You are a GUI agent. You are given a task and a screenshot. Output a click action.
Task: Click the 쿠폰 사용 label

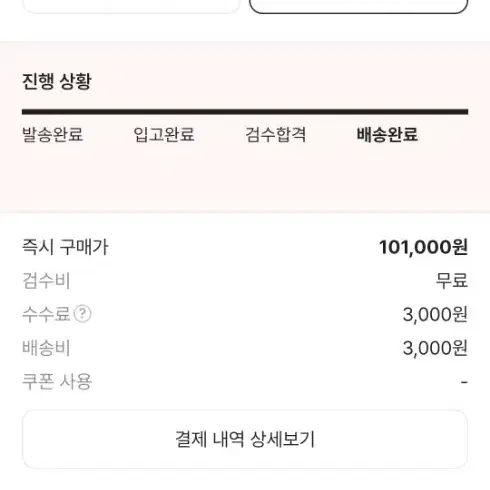[57, 382]
